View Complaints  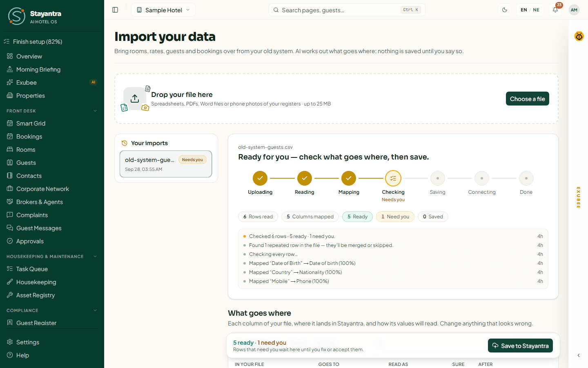[x=52, y=215]
